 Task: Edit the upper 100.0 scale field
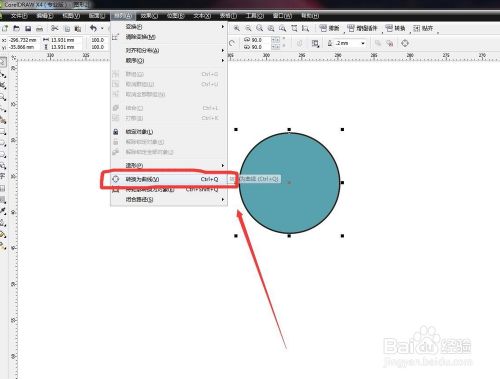pyautogui.click(x=98, y=40)
